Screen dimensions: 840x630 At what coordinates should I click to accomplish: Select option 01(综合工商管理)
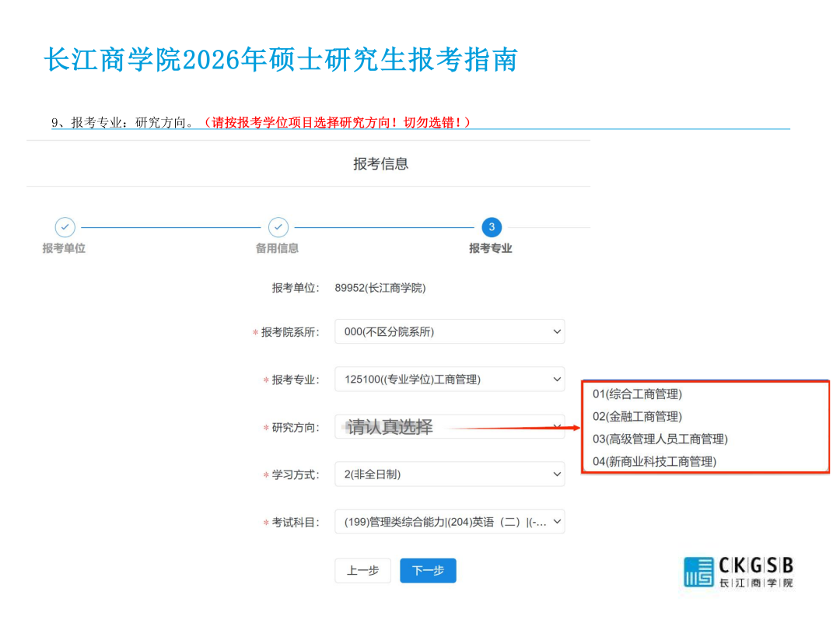pyautogui.click(x=637, y=394)
